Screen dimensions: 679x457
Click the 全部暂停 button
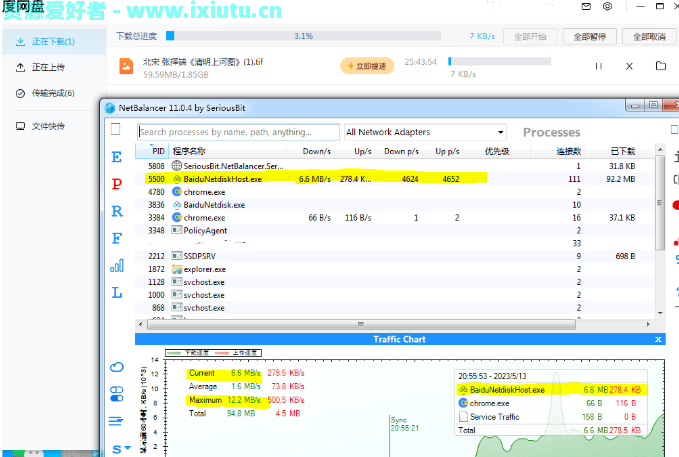[x=590, y=37]
